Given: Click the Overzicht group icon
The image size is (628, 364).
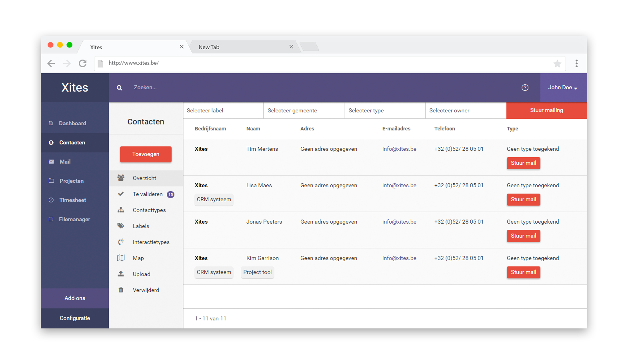Looking at the screenshot, I should point(121,178).
